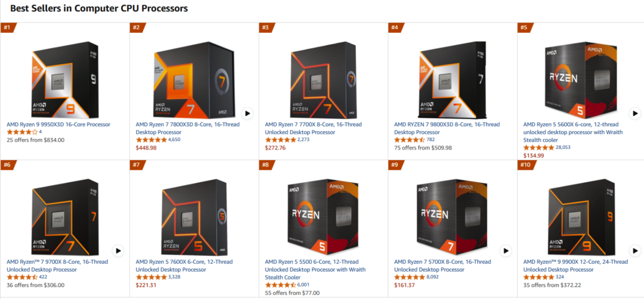Image resolution: width=644 pixels, height=299 pixels.
Task: View 75 offers from $509.98
Action: [x=423, y=148]
